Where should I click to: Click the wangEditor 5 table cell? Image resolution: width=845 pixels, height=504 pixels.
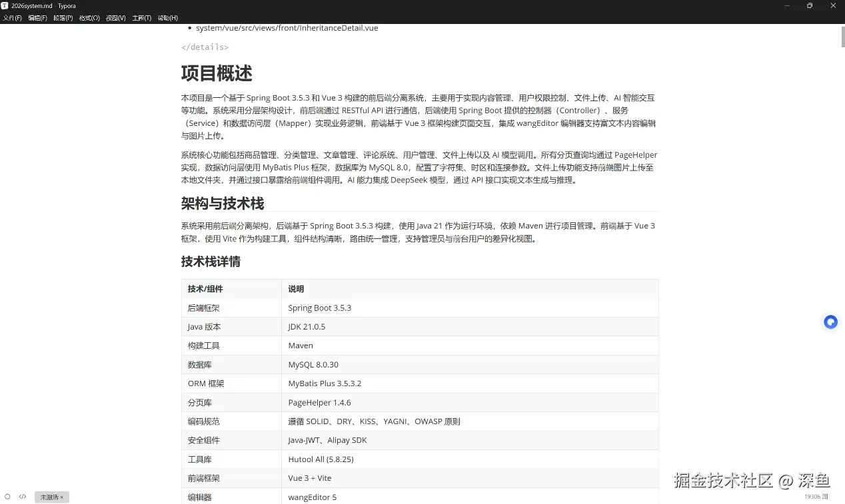click(470, 497)
